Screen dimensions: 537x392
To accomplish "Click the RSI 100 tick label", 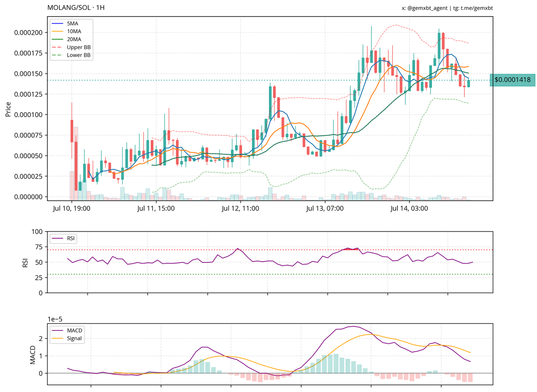I will (x=37, y=232).
